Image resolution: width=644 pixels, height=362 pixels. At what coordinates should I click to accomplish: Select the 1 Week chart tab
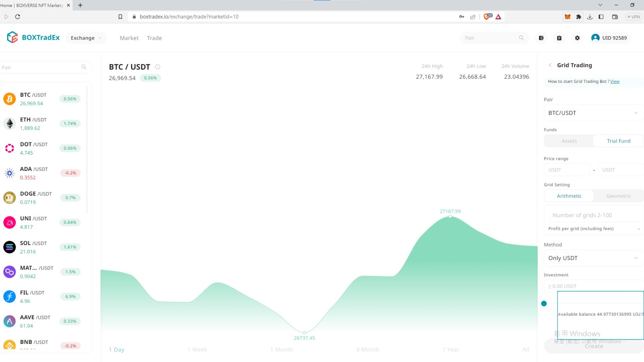tap(197, 350)
